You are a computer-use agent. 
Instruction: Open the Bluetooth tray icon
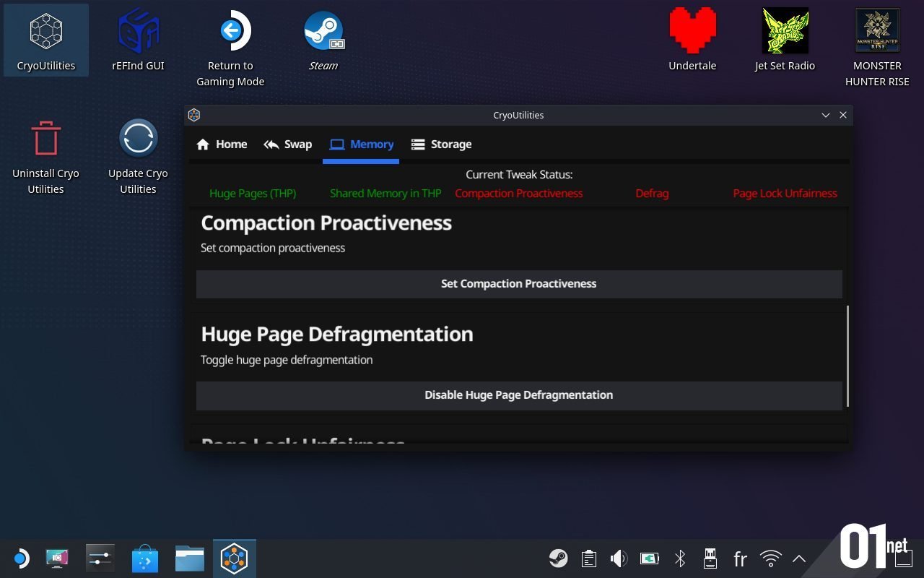pos(679,558)
